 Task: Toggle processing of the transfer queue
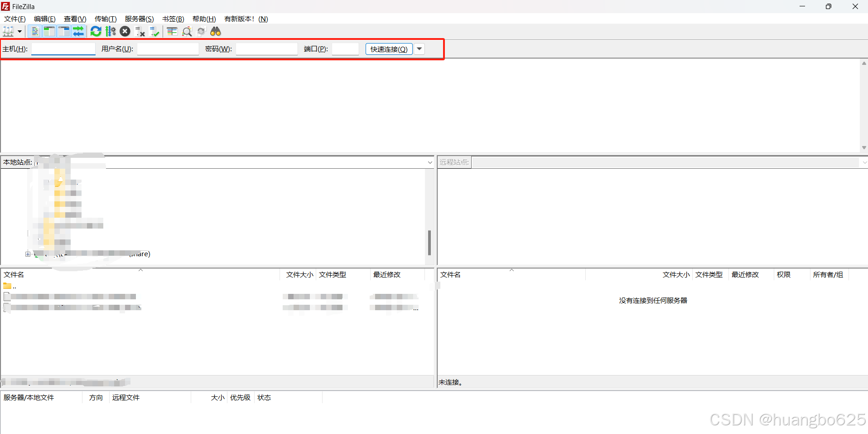111,31
